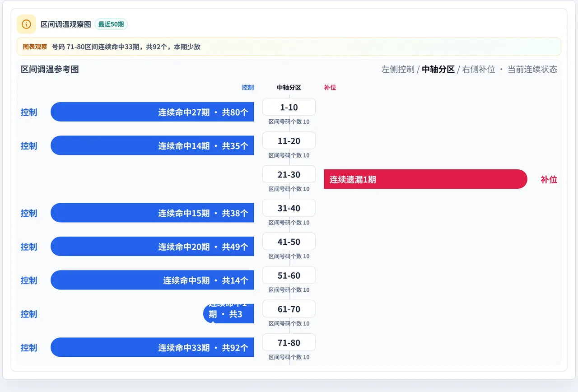Screen dimensions: 578x392
Task: Click 区间号码个数 10 under the 61-70 box
Action: pyautogui.click(x=289, y=324)
